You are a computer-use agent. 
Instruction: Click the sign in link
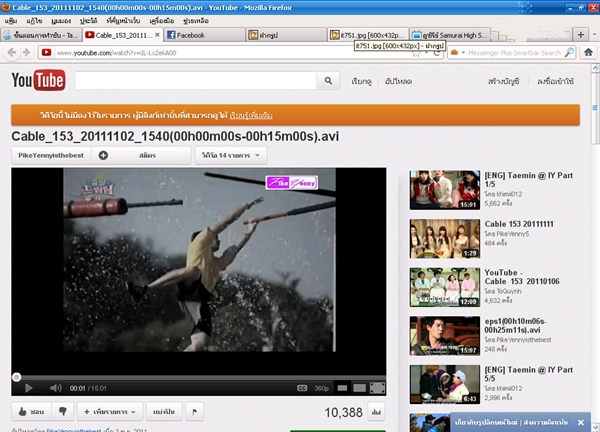555,81
